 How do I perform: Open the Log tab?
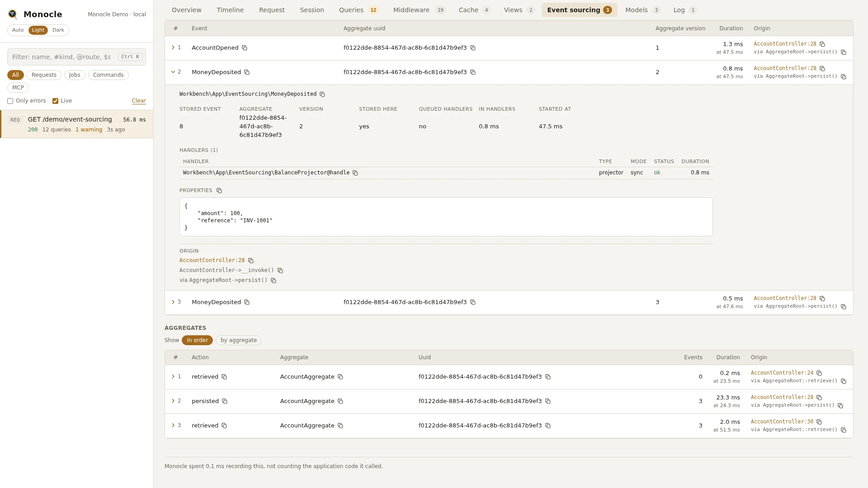[x=685, y=10]
